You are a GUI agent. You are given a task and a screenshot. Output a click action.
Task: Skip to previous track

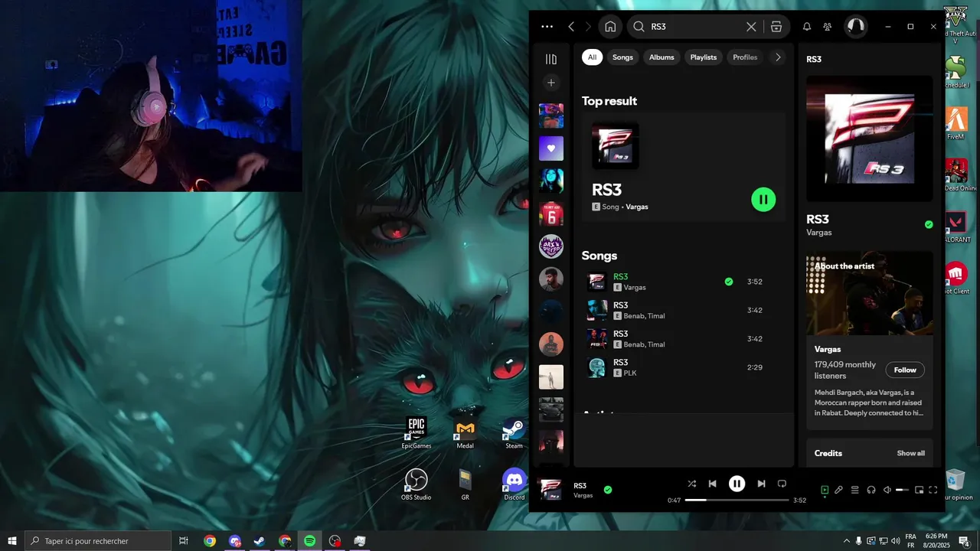[x=713, y=484]
